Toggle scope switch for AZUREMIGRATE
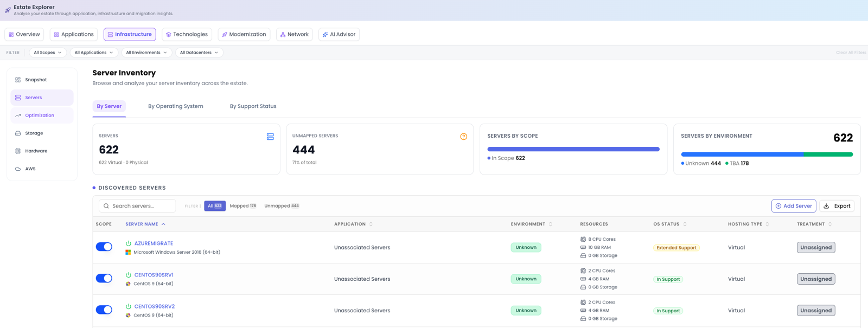Screen dimensions: 868x328 click(x=104, y=247)
